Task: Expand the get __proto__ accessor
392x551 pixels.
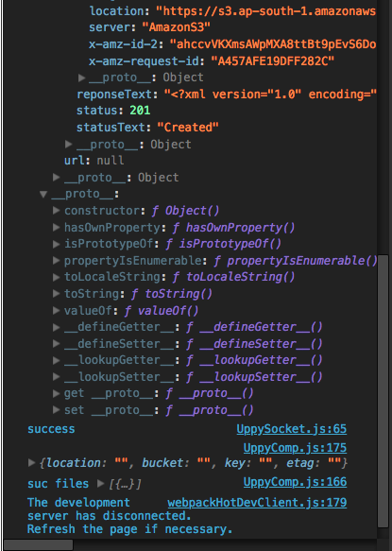Action: pos(56,393)
